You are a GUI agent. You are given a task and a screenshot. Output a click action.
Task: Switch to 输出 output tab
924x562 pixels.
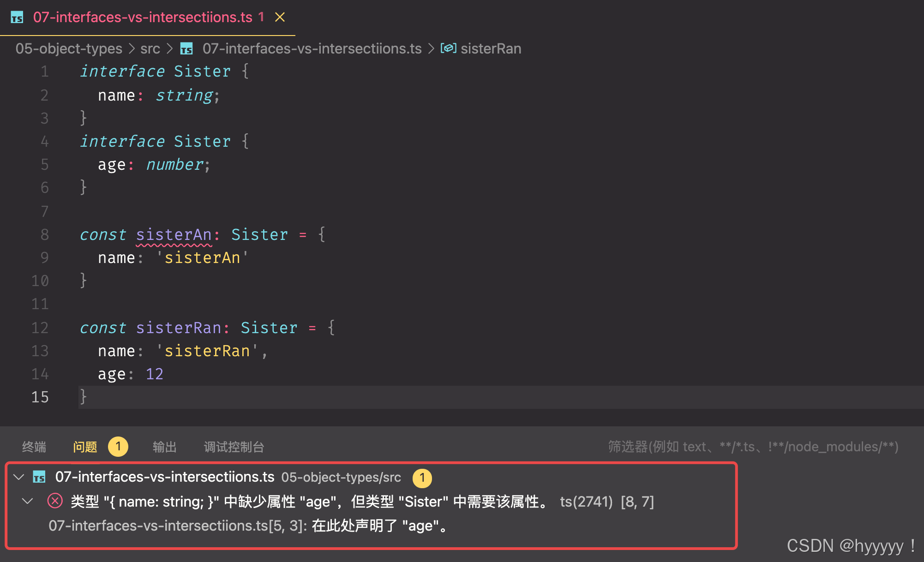coord(165,447)
